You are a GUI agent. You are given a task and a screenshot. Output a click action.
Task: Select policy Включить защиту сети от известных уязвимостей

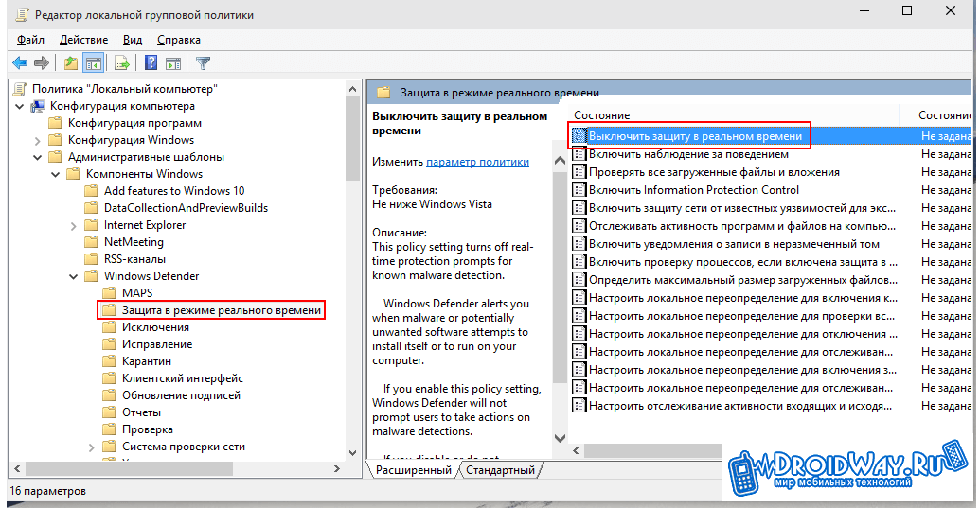(742, 208)
